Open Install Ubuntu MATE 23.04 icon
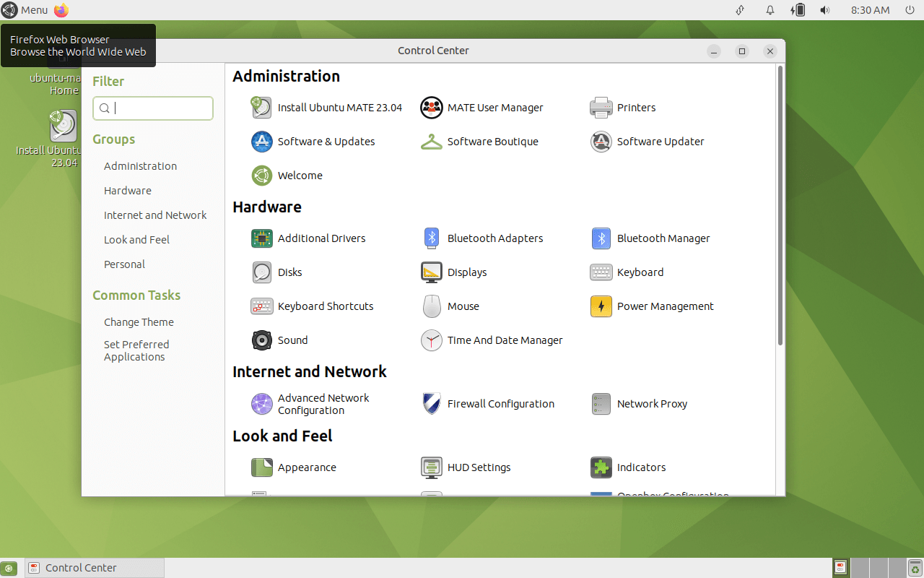 coord(261,108)
